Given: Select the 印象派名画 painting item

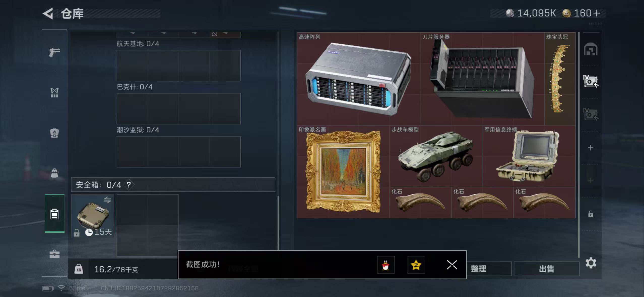Looking at the screenshot, I should (x=343, y=171).
